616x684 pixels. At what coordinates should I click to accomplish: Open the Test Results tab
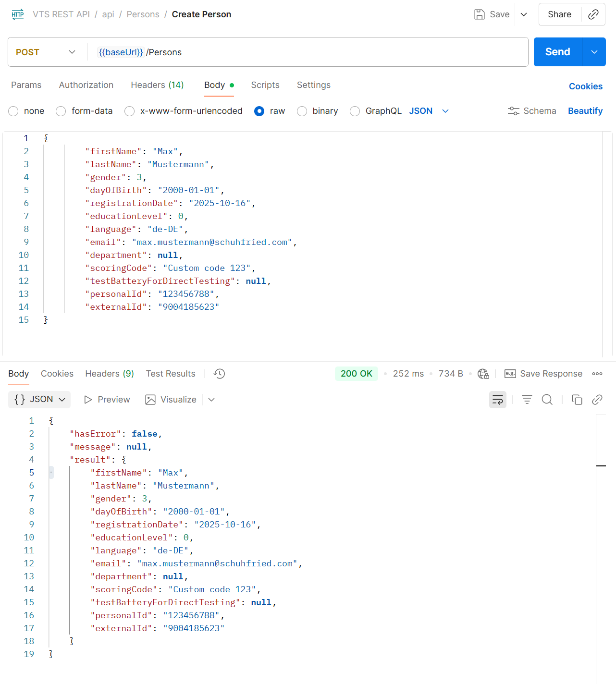click(171, 374)
